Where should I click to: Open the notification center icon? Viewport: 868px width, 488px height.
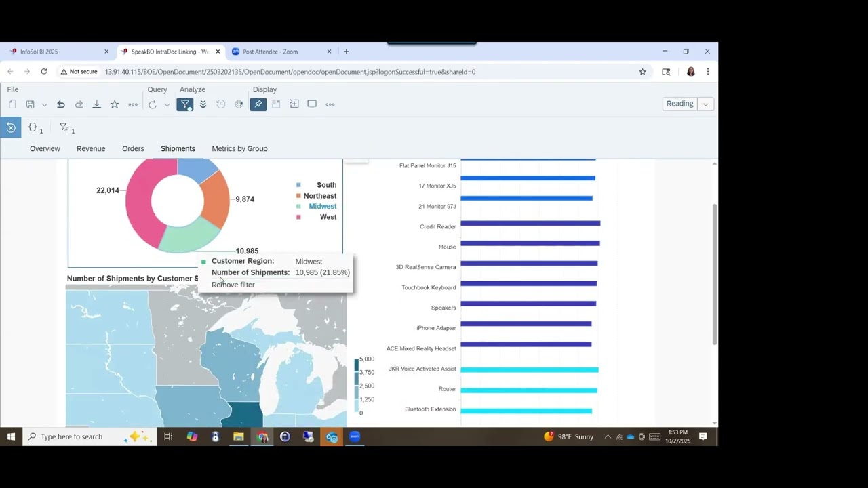click(703, 436)
